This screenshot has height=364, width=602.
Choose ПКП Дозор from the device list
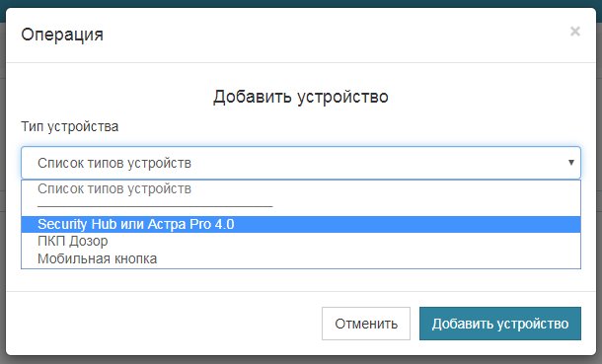(x=73, y=242)
